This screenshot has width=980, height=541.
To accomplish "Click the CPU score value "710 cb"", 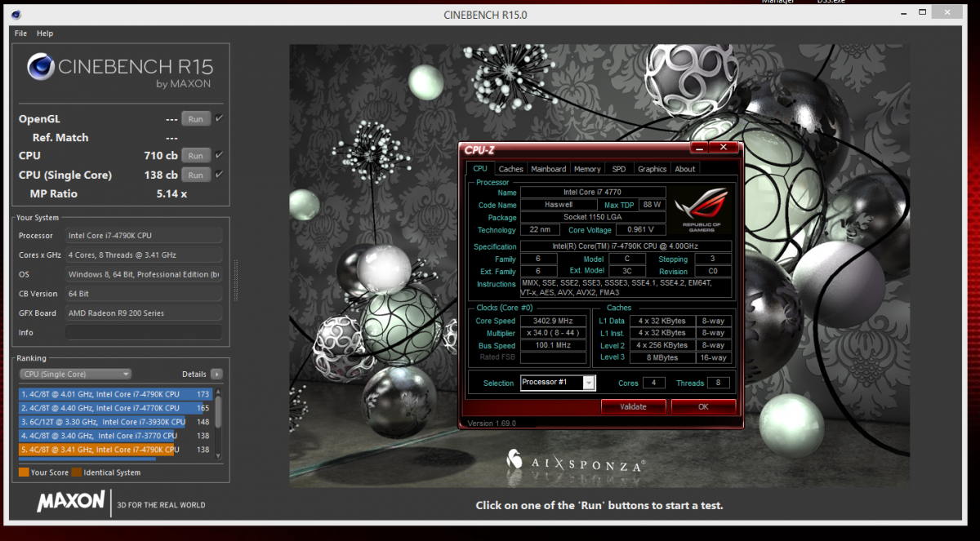I will click(x=161, y=155).
